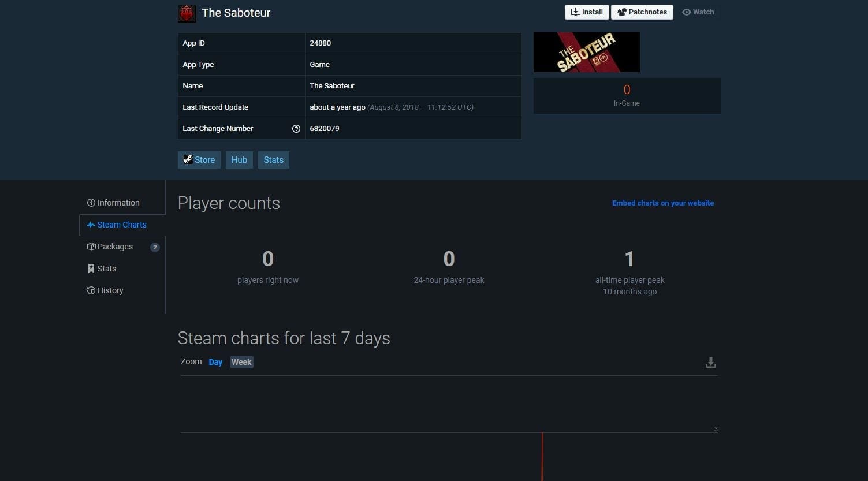
Task: Toggle Watch for this app
Action: click(698, 12)
